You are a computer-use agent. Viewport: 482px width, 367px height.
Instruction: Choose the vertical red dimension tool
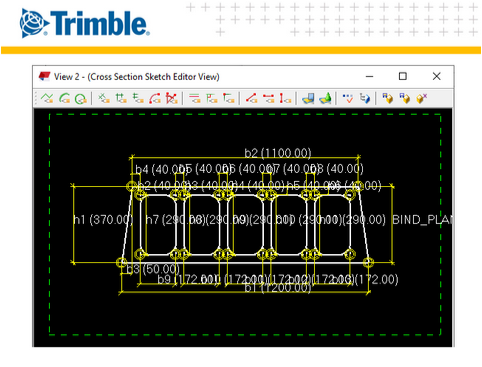click(285, 98)
